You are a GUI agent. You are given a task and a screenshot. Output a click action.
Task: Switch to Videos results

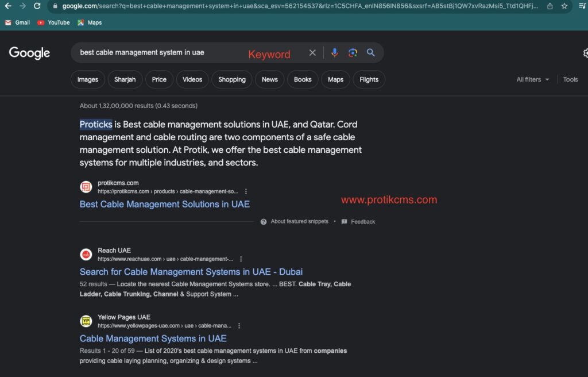tap(192, 80)
